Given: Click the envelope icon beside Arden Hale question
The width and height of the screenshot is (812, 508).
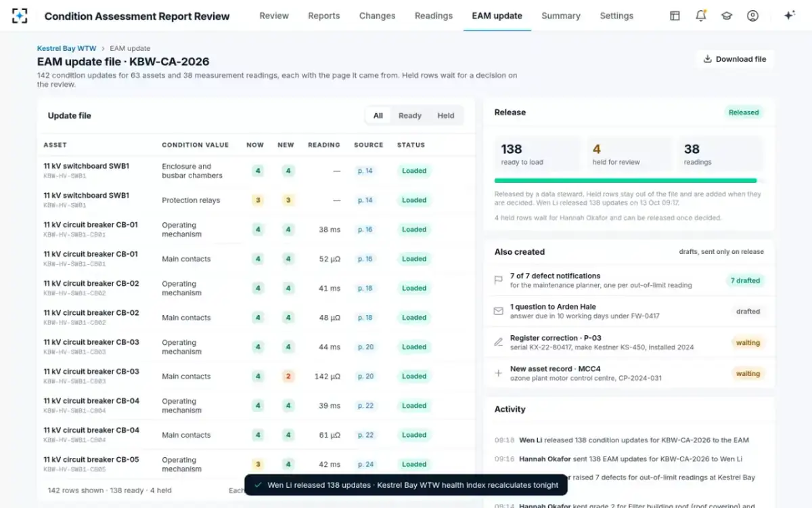Looking at the screenshot, I should pos(499,312).
